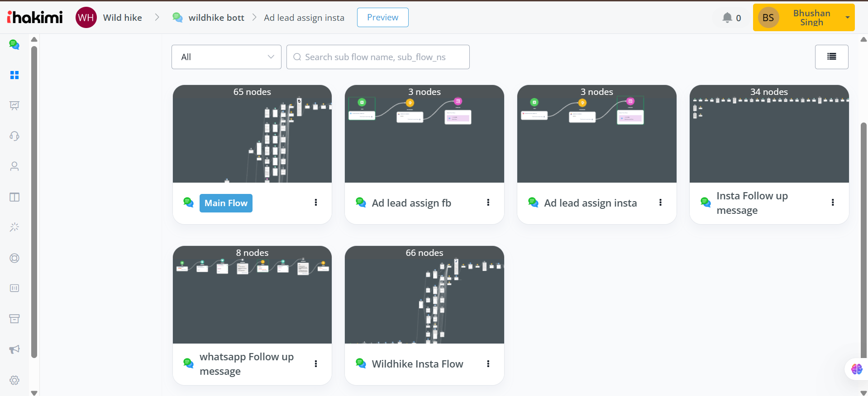Viewport: 868px width, 396px height.
Task: Open Ad lead assign insta card title
Action: tap(591, 203)
